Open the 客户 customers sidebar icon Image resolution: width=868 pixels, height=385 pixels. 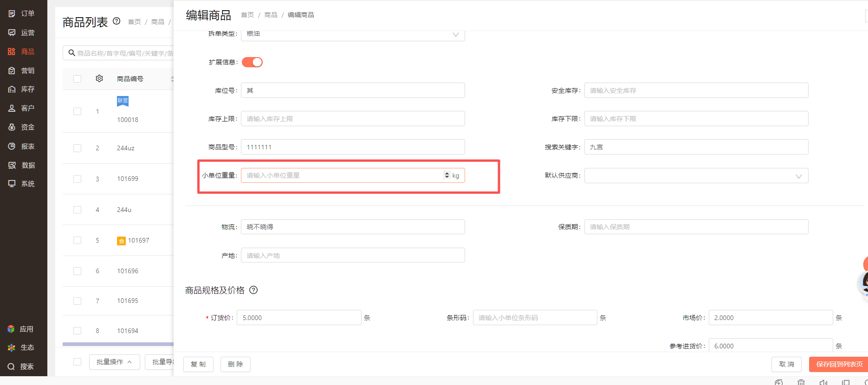(12, 108)
